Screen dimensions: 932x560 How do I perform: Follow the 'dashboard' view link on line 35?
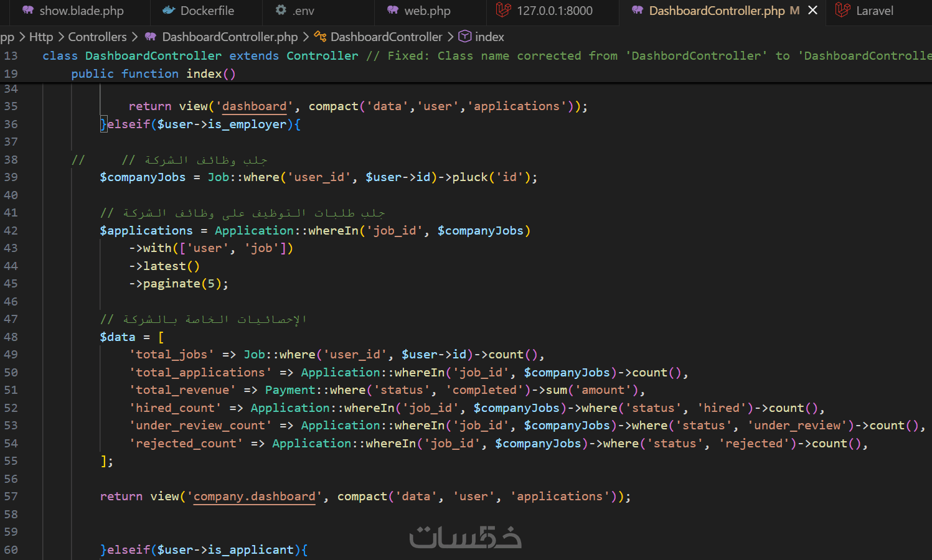(254, 106)
